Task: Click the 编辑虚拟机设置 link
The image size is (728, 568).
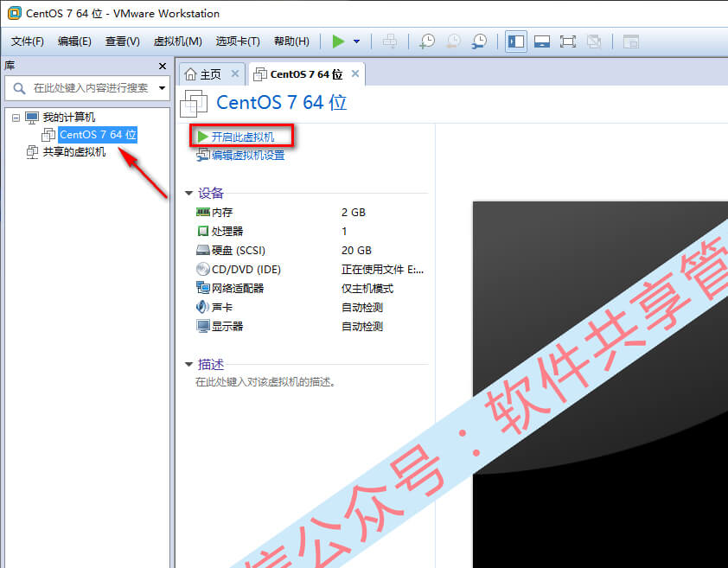Action: 248,155
